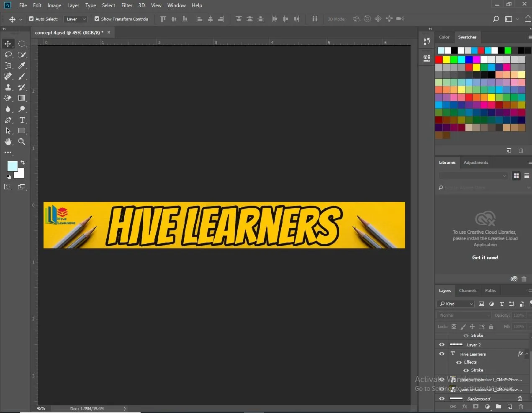Select the Pen tool
Image resolution: width=532 pixels, height=413 pixels.
pos(8,120)
